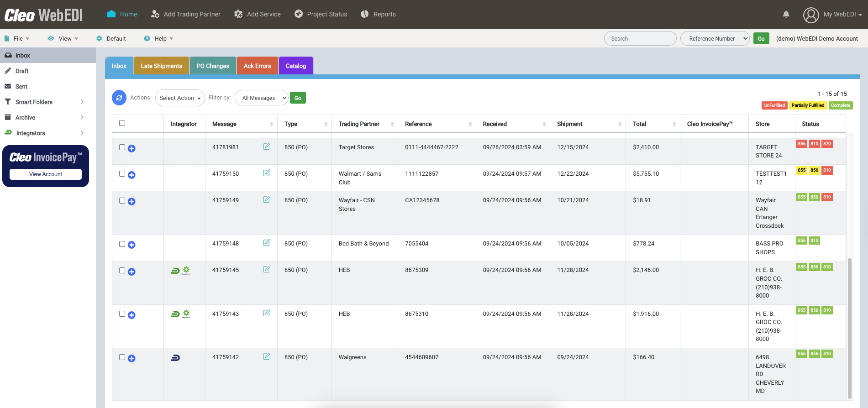
Task: Check the box for message 41759150
Action: pos(122,173)
